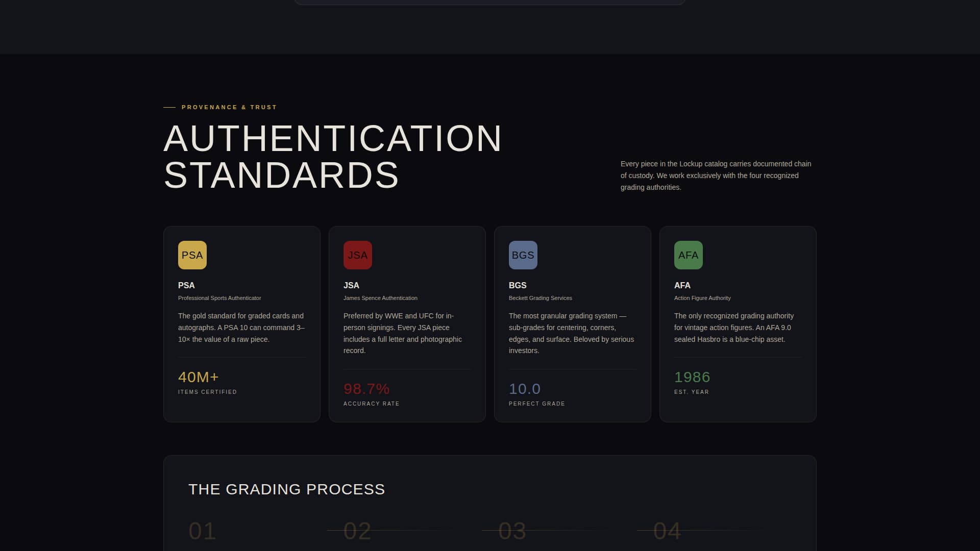The width and height of the screenshot is (980, 551).
Task: Click step 04 grading process marker
Action: pos(667,531)
